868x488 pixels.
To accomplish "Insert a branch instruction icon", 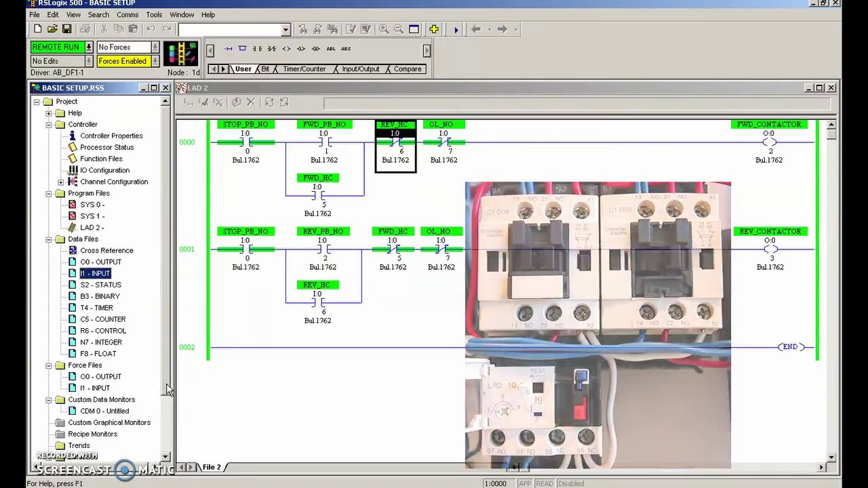I will tap(242, 49).
